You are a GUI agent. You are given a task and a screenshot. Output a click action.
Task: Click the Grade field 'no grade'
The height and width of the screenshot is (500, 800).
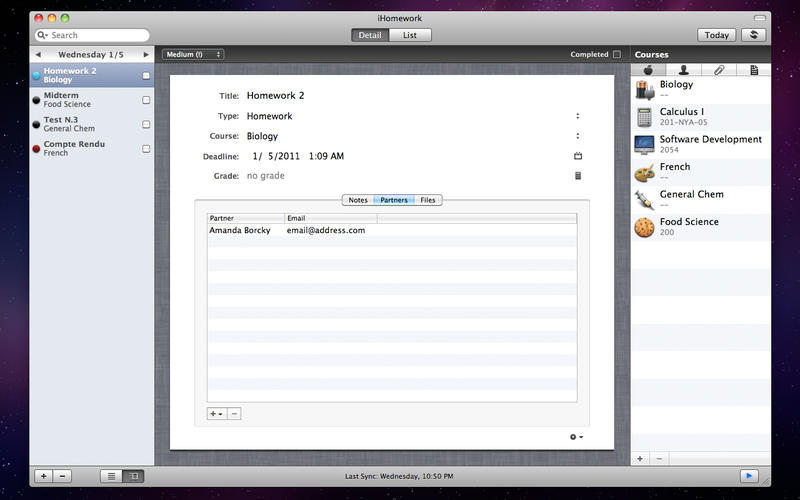266,176
